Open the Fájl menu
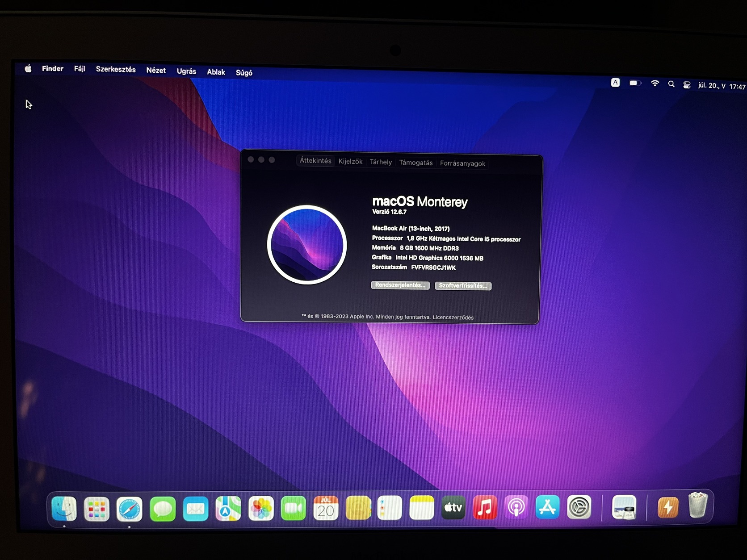 point(80,69)
